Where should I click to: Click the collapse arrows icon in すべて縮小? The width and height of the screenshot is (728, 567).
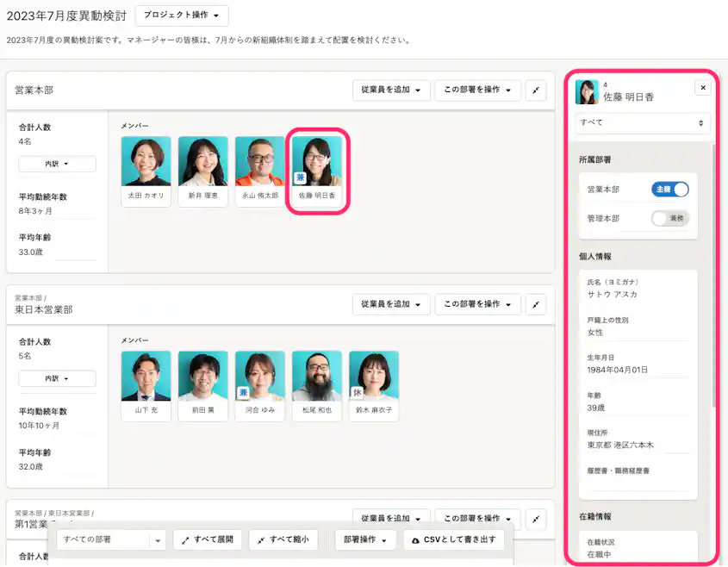click(263, 539)
